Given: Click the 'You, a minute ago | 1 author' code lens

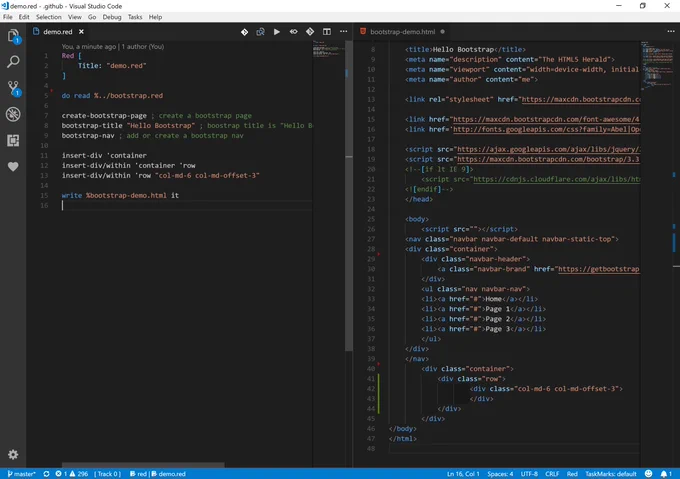Looking at the screenshot, I should tap(113, 46).
